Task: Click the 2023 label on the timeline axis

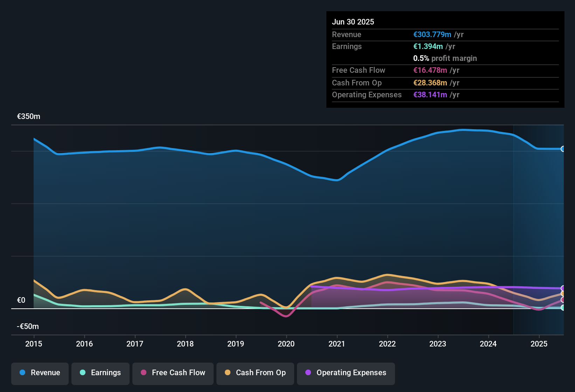Action: (x=438, y=344)
